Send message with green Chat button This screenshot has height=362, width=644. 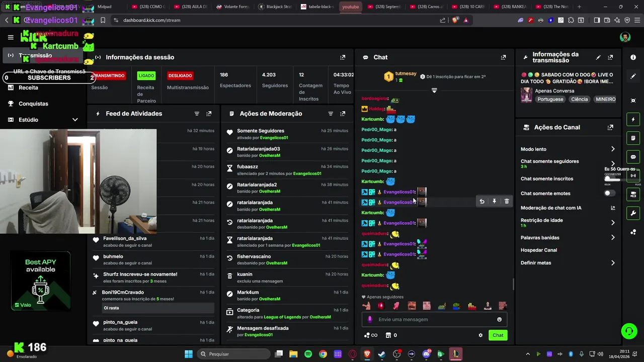click(x=498, y=335)
